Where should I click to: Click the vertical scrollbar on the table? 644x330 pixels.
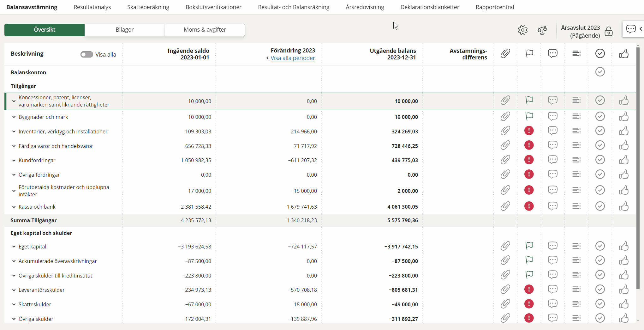(638, 168)
